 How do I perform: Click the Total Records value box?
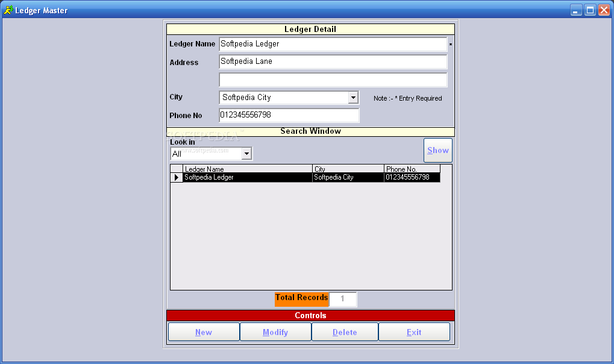click(x=343, y=299)
